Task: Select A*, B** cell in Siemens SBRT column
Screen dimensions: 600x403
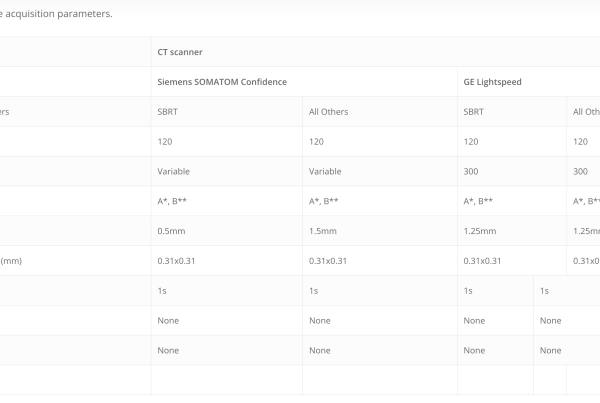Action: pyautogui.click(x=227, y=201)
